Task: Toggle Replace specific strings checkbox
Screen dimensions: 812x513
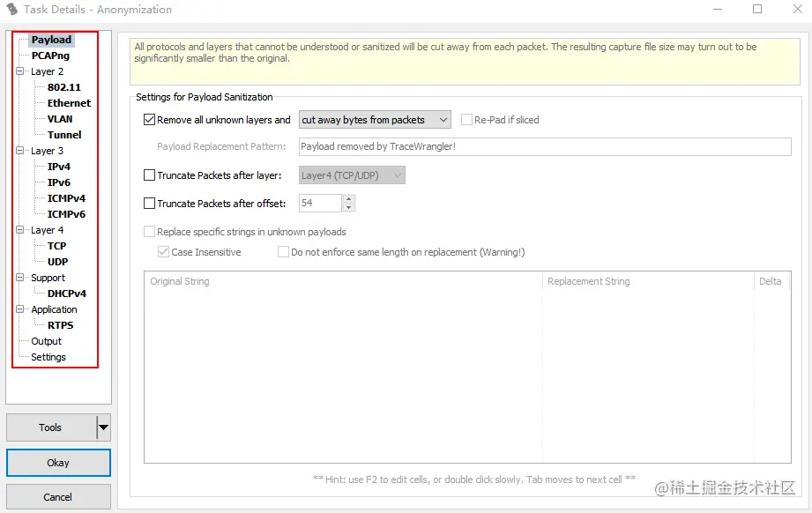Action: coord(149,232)
